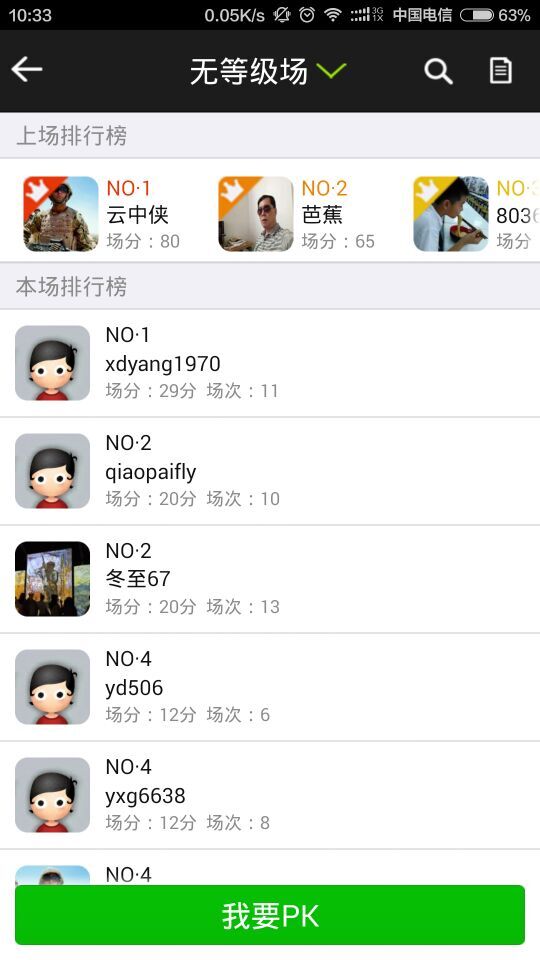Open yxg6638 cartoon avatar

(x=53, y=795)
